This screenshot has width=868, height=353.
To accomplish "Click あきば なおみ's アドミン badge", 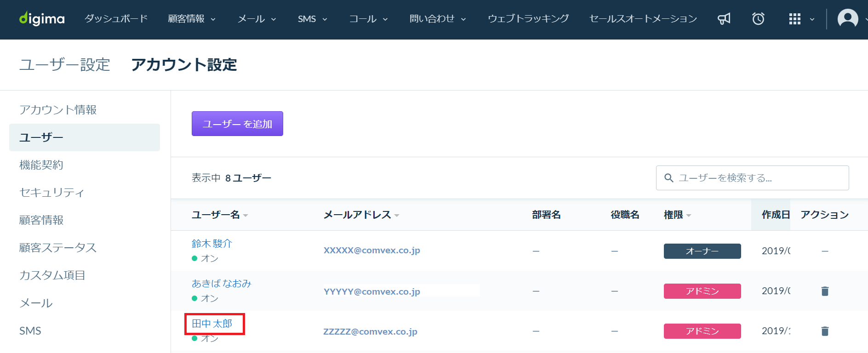I will pos(702,291).
